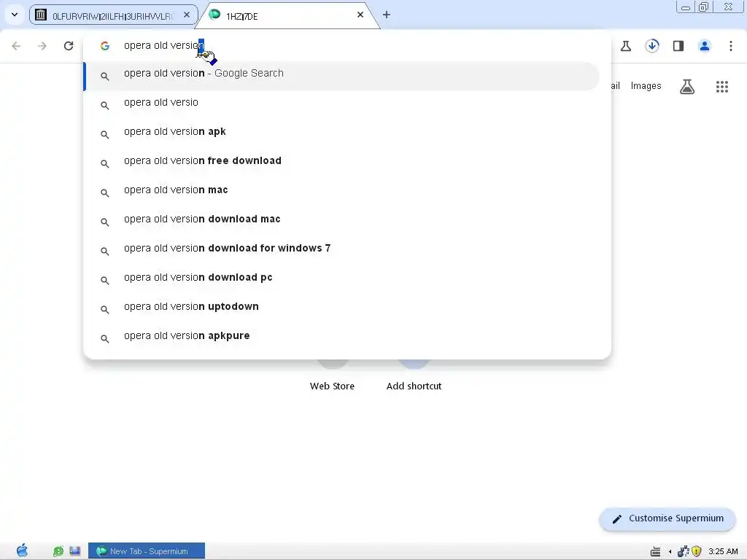The width and height of the screenshot is (747, 560).
Task: Open a new tab with the plus button
Action: 387,15
